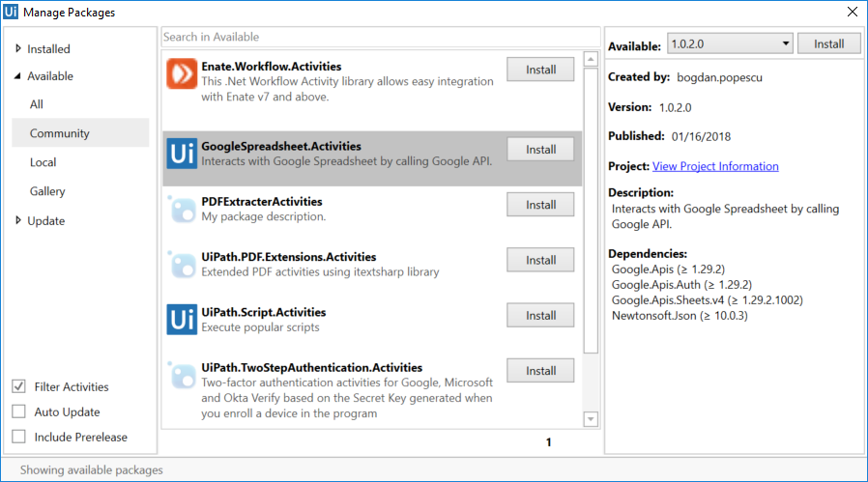Screen dimensions: 868x482
Task: Click the UiPath.TwoStepAuthentication.Activities package icon
Action: pos(182,375)
